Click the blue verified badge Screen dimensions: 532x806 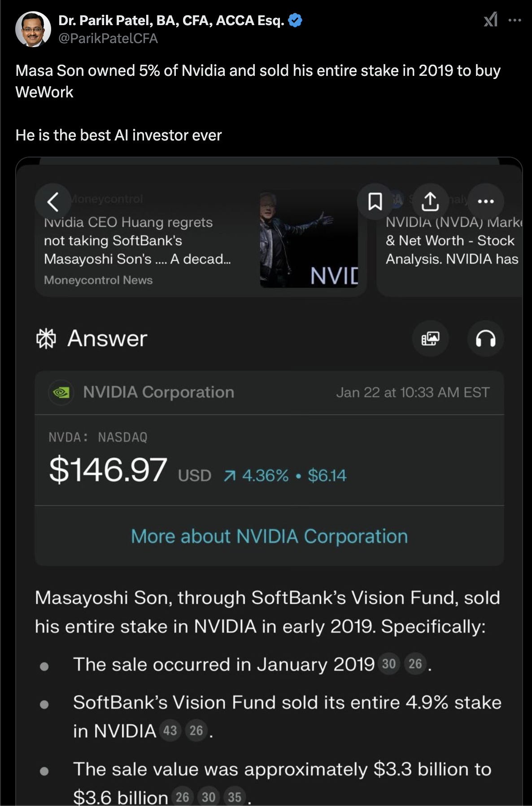pos(295,21)
